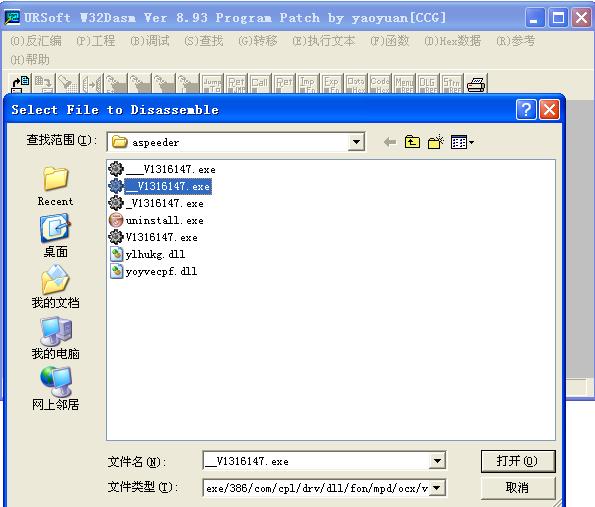595x507 pixels.
Task: Go up one folder level
Action: 412,142
